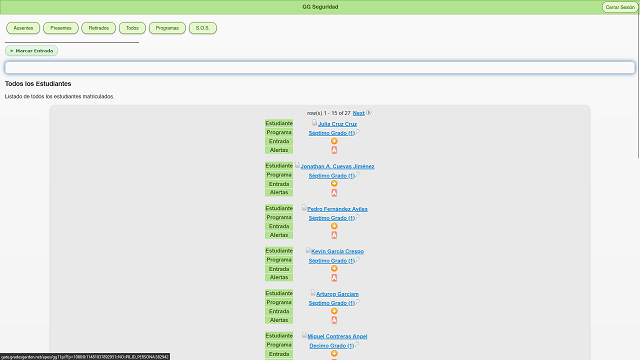Click the small icon after Kevin's Séptimo Grado link
This screenshot has height=360, width=640.
(x=358, y=259)
